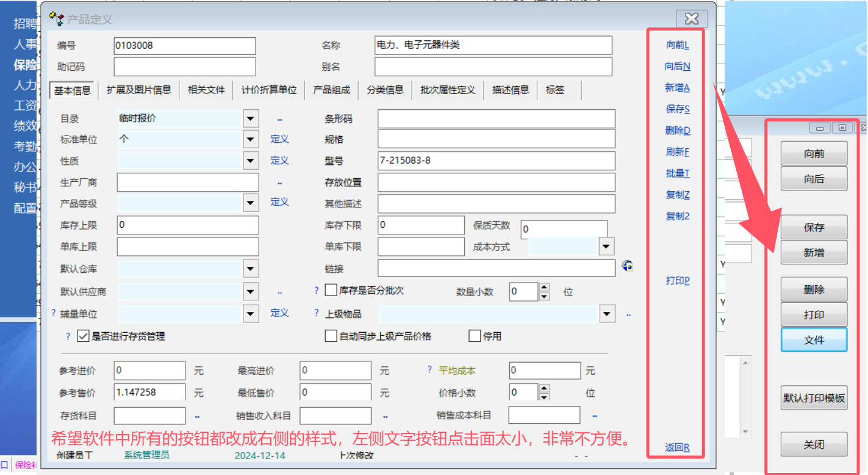Image resolution: width=868 pixels, height=475 pixels.
Task: Open the browse dots next to 生产厂商
Action: [x=280, y=183]
